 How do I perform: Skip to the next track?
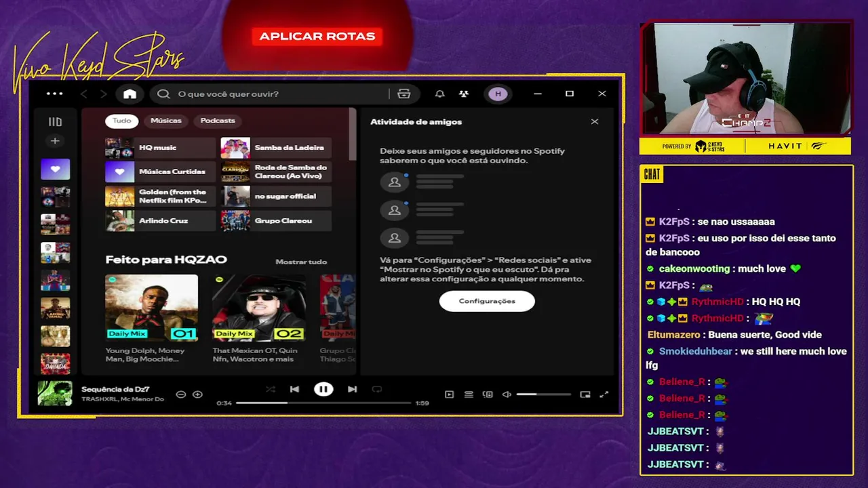point(352,389)
